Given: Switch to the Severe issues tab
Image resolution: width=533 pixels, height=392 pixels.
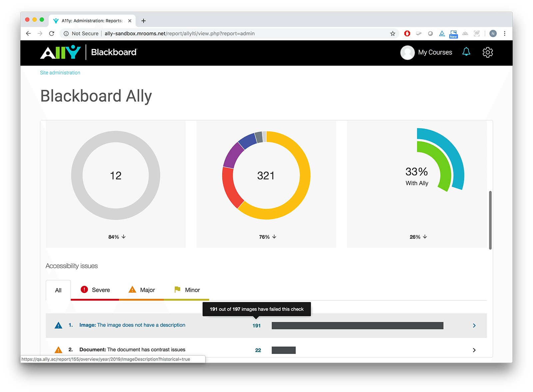Looking at the screenshot, I should click(x=95, y=290).
